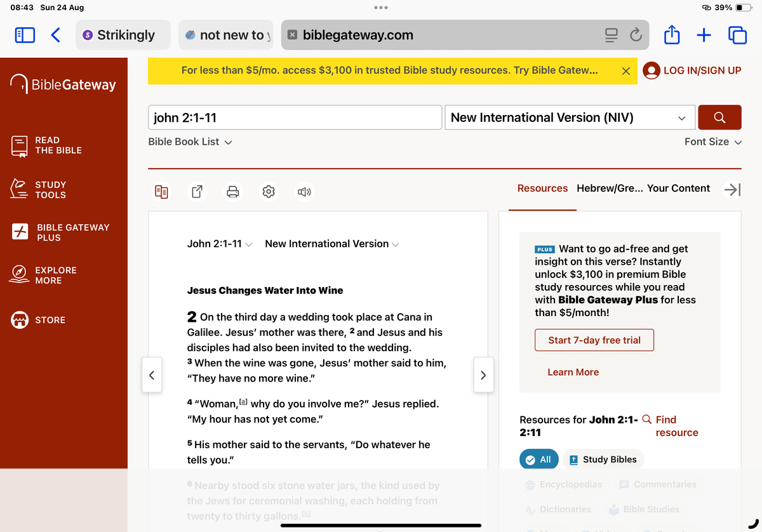762x532 pixels.
Task: Click the Learn More link
Action: click(573, 372)
